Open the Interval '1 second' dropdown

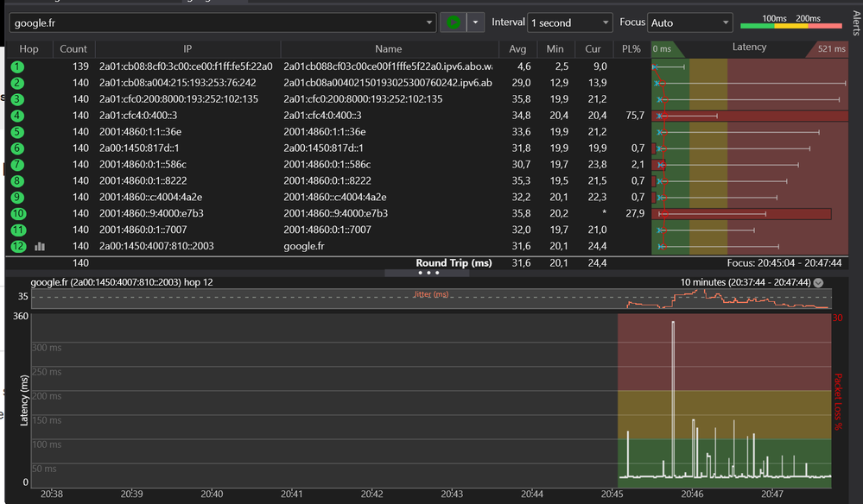coord(570,23)
